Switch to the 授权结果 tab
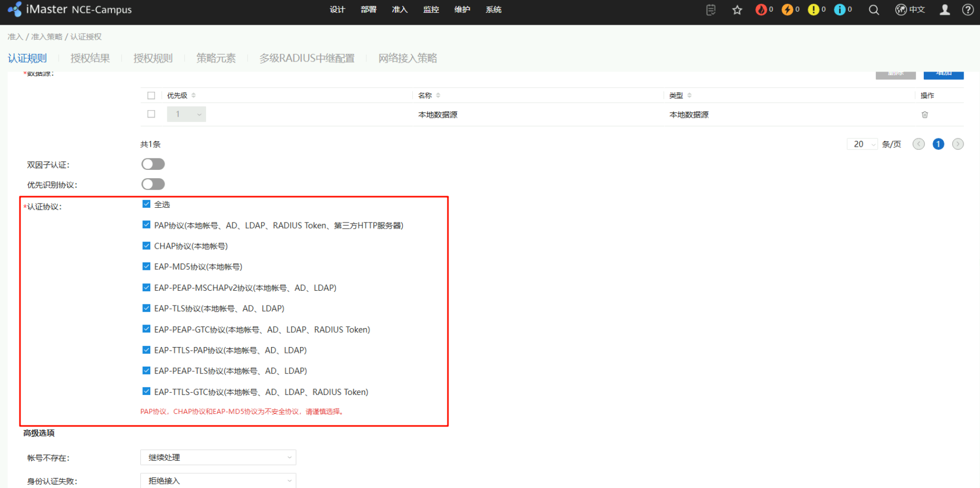Screen dimensions: 980x488 [90, 58]
